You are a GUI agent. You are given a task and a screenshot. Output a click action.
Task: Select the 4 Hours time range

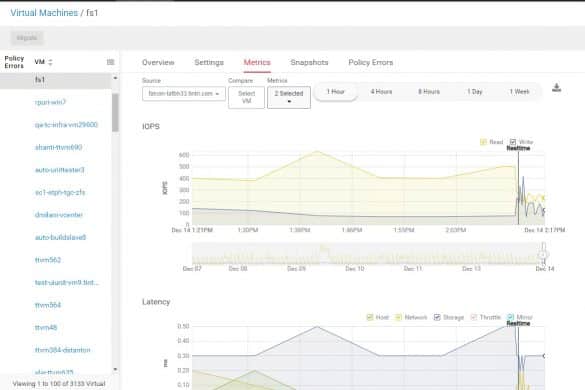click(x=381, y=92)
